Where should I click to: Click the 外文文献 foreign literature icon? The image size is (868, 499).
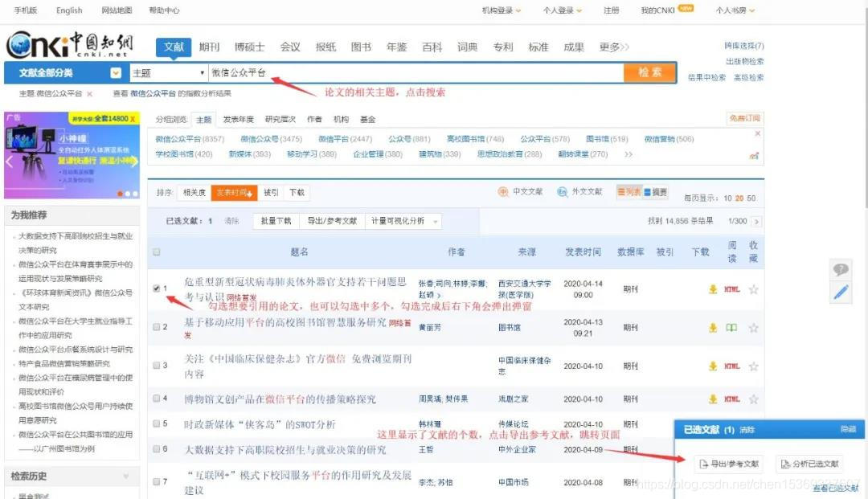pyautogui.click(x=563, y=192)
